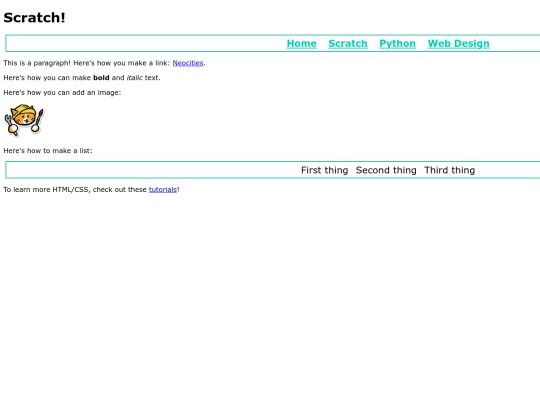Image resolution: width=540 pixels, height=405 pixels.
Task: Click 'To learn more HTML/CSS' sentence
Action: 91,189
